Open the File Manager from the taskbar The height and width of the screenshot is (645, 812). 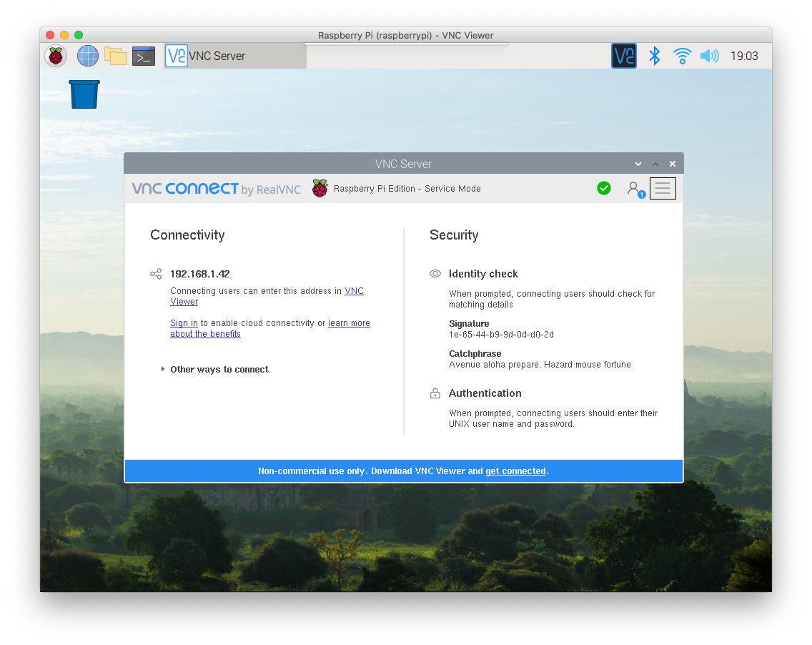pyautogui.click(x=115, y=55)
